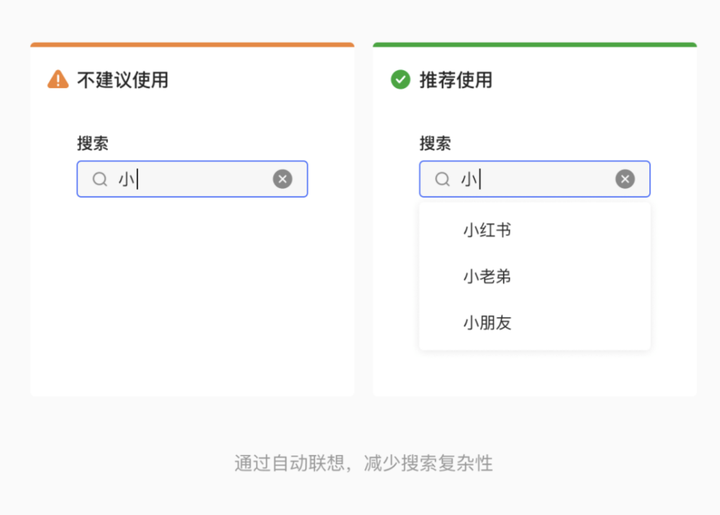Click empty area inside the left card

pyautogui.click(x=192, y=300)
